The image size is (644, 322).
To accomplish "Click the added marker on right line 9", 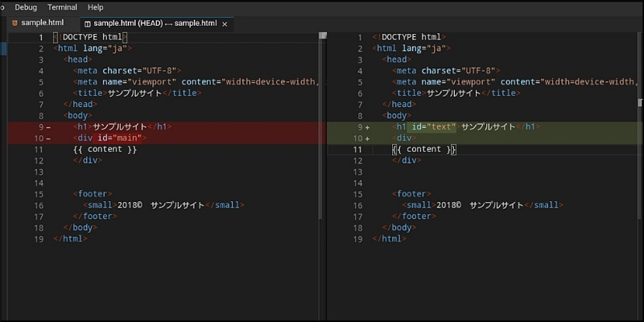I will [x=367, y=128].
